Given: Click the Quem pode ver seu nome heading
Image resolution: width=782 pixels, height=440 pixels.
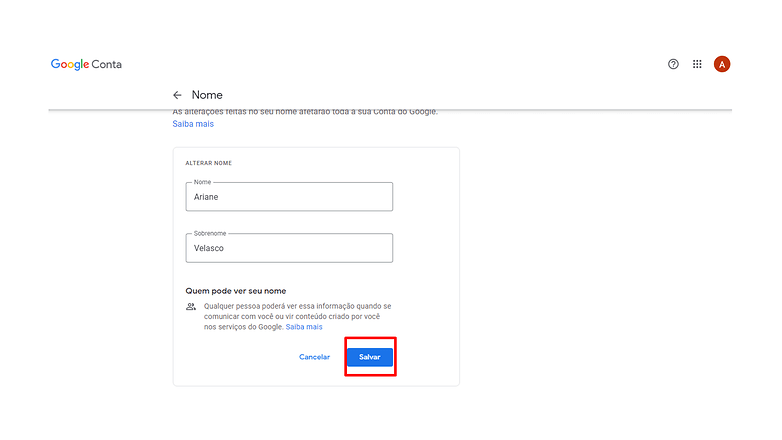Looking at the screenshot, I should click(236, 291).
